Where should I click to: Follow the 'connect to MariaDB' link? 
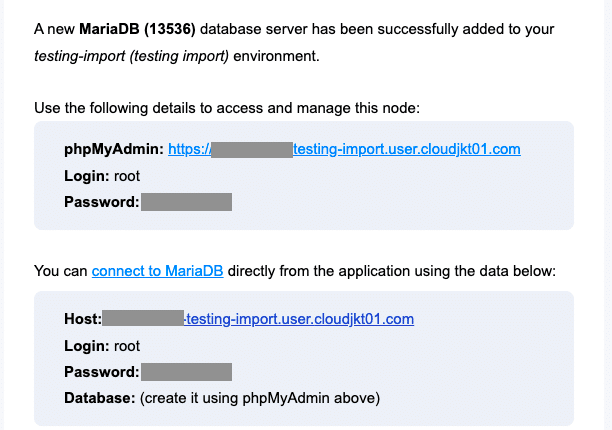[x=157, y=271]
